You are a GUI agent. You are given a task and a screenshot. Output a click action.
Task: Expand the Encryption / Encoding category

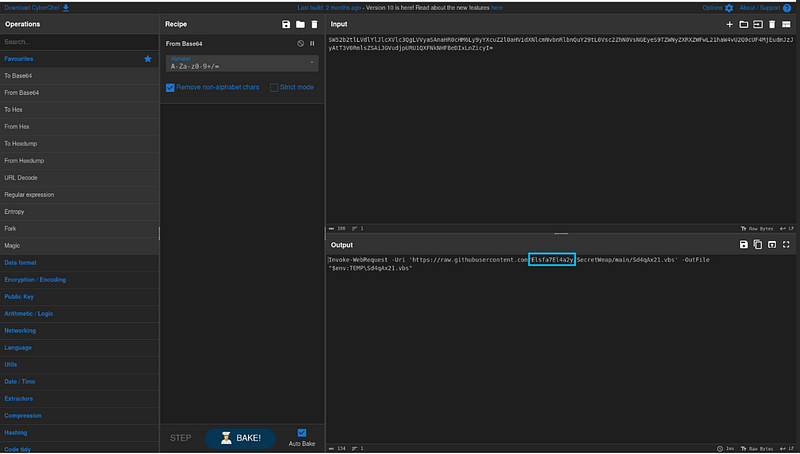pyautogui.click(x=80, y=280)
